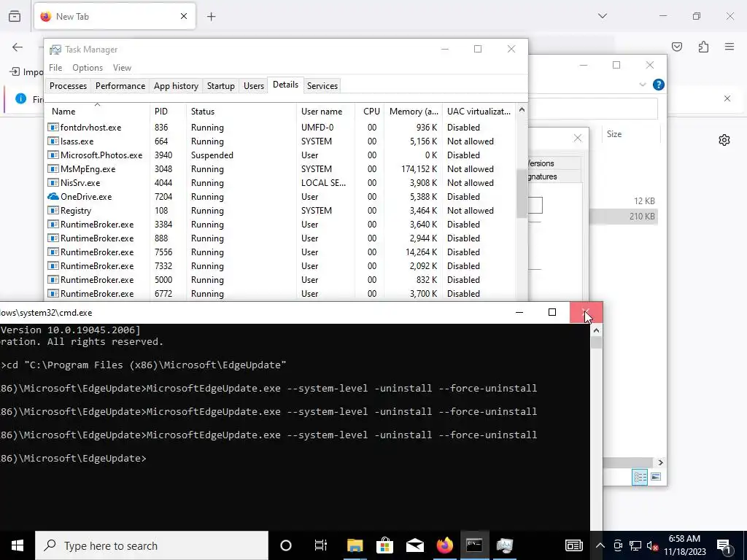Select RuntimeBroker.exe with PID 6772
Screen dimensions: 747x560
[280, 294]
